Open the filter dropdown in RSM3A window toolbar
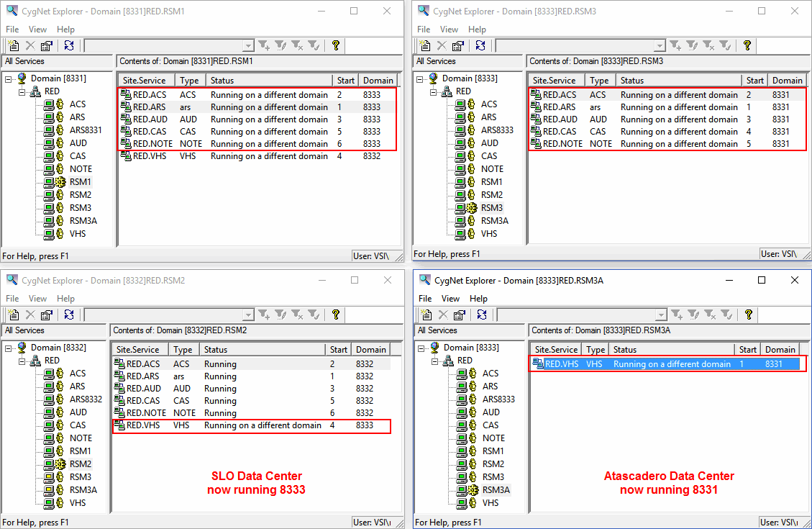This screenshot has height=529, width=812. coord(661,315)
